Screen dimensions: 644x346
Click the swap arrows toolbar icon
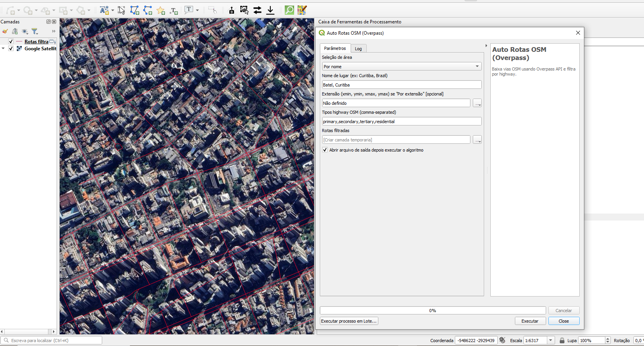pyautogui.click(x=257, y=11)
